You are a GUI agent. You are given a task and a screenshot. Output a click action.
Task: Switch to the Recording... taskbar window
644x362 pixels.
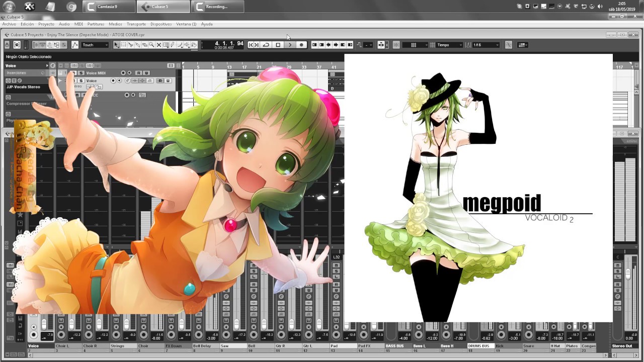point(218,7)
